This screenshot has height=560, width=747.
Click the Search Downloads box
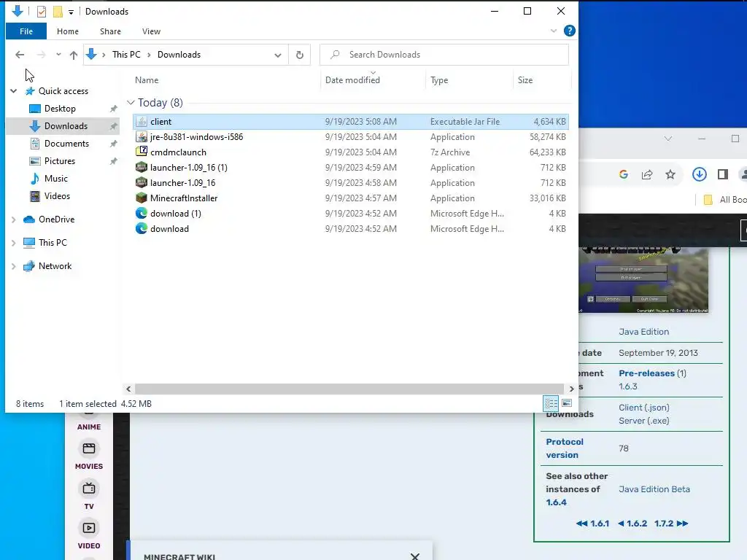[444, 55]
